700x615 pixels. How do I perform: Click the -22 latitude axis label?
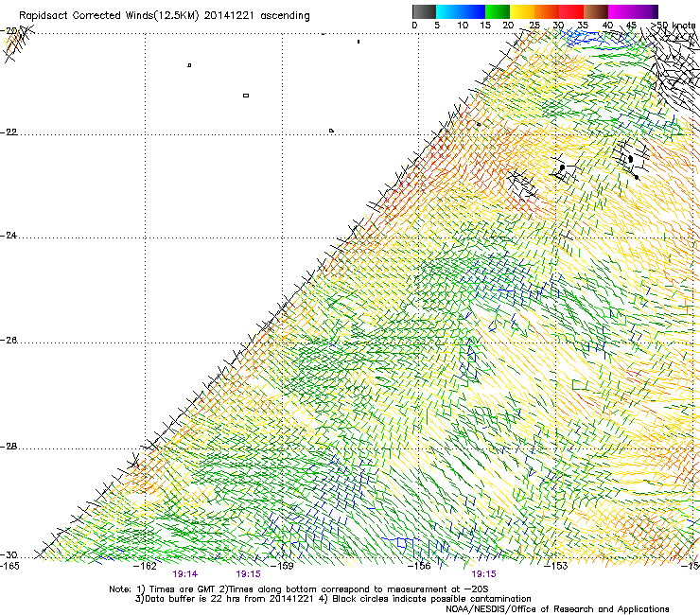9,132
